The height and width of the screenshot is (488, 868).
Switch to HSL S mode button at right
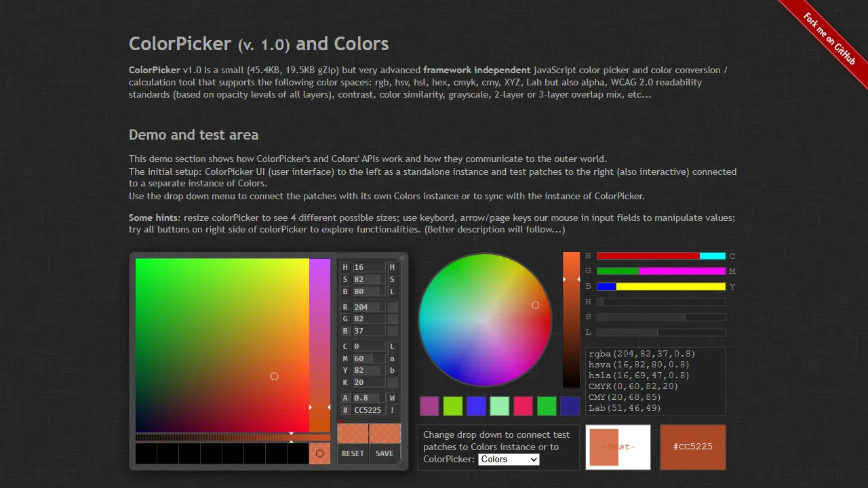(392, 279)
